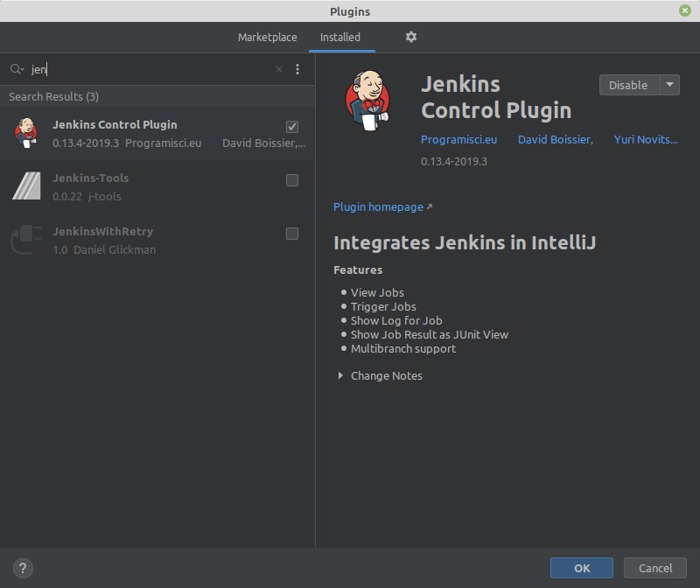
Task: Click the 'j-tools' vendor text
Action: pos(104,197)
